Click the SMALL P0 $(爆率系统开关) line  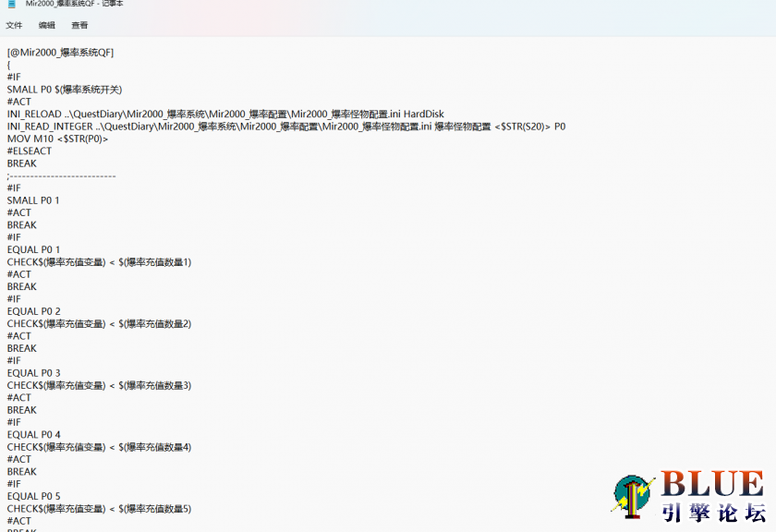point(65,90)
